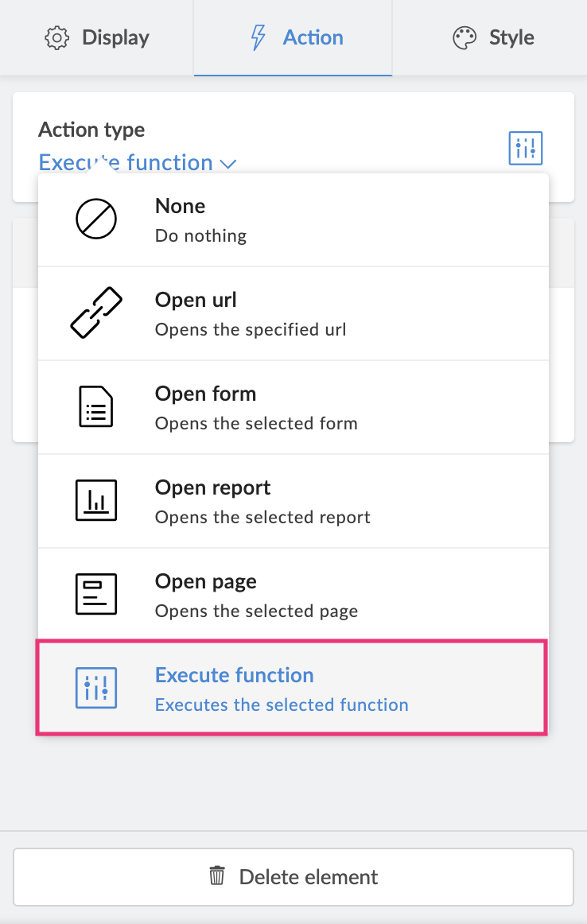587x924 pixels.
Task: Click the chain link Open url icon
Action: click(x=96, y=313)
